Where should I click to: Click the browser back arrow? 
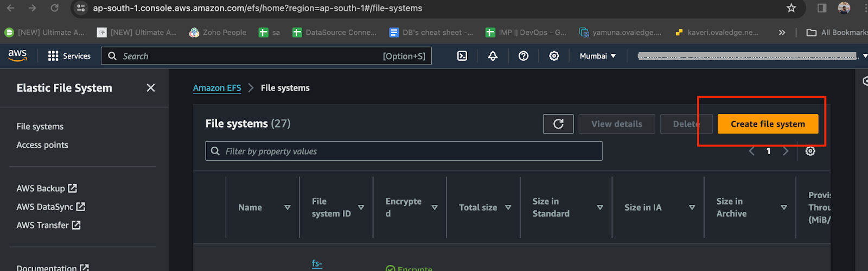pos(10,8)
